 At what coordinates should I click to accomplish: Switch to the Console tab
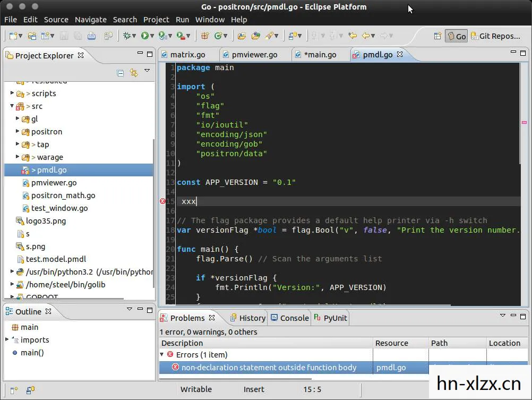pyautogui.click(x=290, y=318)
